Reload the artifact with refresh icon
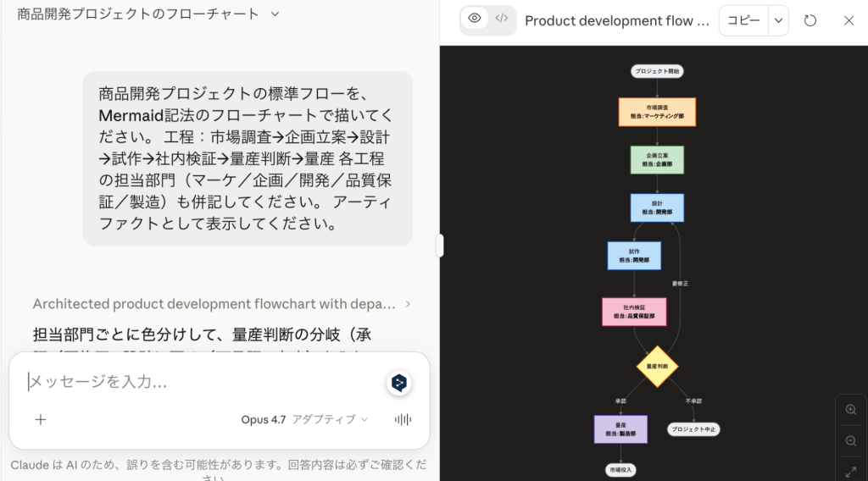 click(x=810, y=21)
